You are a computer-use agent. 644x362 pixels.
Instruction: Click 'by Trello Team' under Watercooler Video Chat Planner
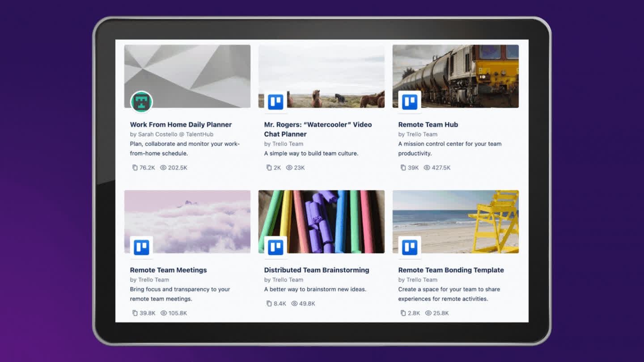click(284, 144)
